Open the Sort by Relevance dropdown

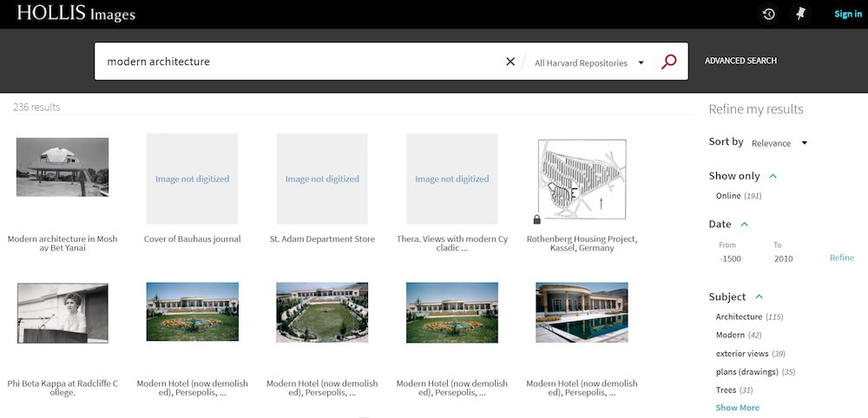coord(779,143)
